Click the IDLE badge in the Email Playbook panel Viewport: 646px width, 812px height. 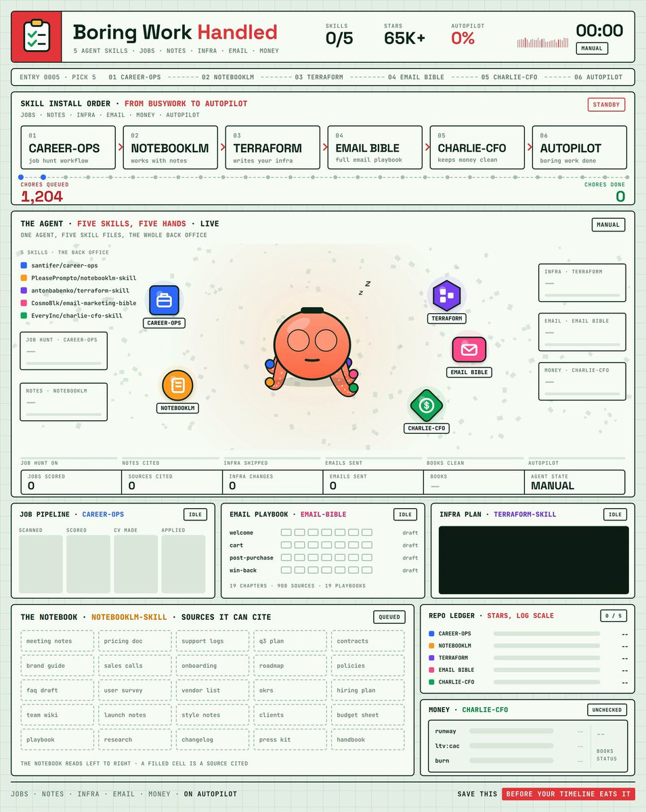(405, 514)
